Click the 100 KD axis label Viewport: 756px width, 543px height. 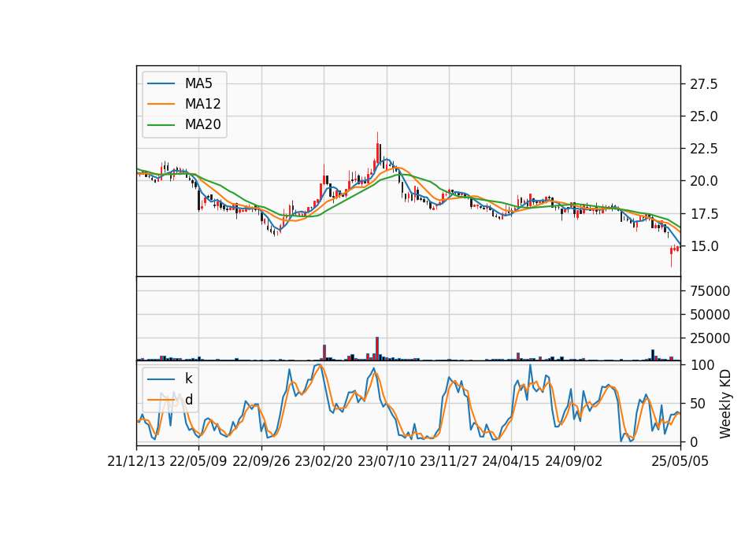(x=702, y=365)
